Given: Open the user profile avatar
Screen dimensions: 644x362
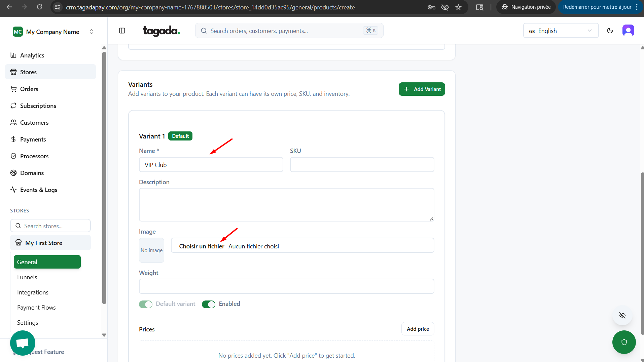Looking at the screenshot, I should tap(628, 31).
